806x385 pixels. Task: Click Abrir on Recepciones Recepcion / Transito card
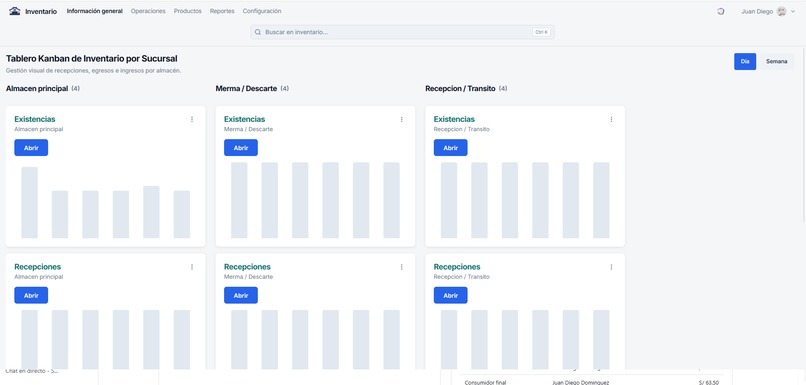(x=450, y=295)
